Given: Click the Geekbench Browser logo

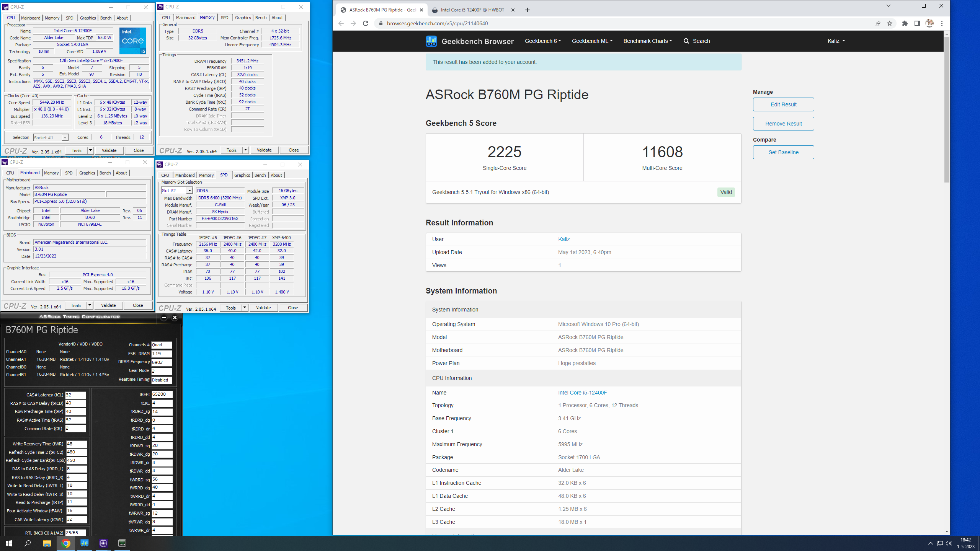Looking at the screenshot, I should [470, 41].
